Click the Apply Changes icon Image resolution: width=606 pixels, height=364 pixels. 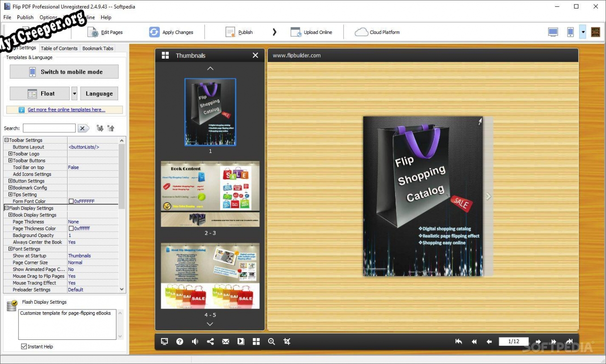[x=154, y=32]
